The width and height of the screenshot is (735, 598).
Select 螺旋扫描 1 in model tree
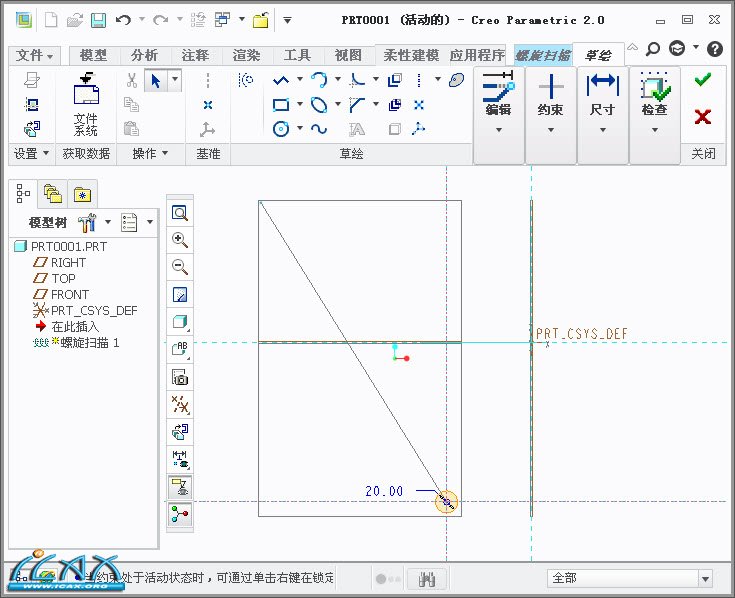[76, 343]
